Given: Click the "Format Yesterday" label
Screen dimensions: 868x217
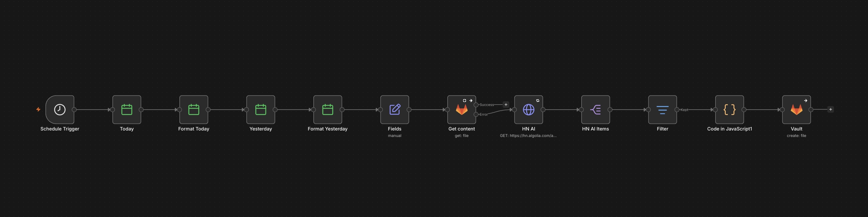Looking at the screenshot, I should click(x=328, y=129).
